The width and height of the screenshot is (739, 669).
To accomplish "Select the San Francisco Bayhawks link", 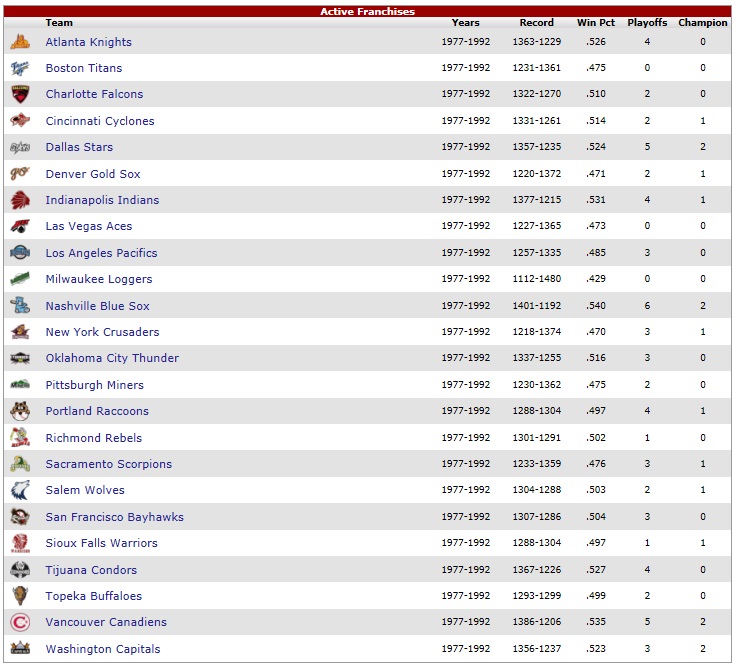I will [114, 517].
